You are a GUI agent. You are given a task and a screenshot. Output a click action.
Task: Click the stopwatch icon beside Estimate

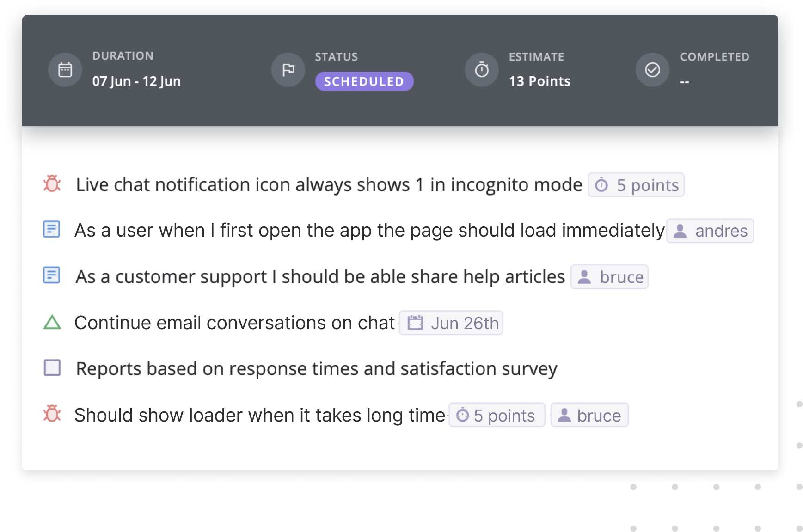[482, 70]
